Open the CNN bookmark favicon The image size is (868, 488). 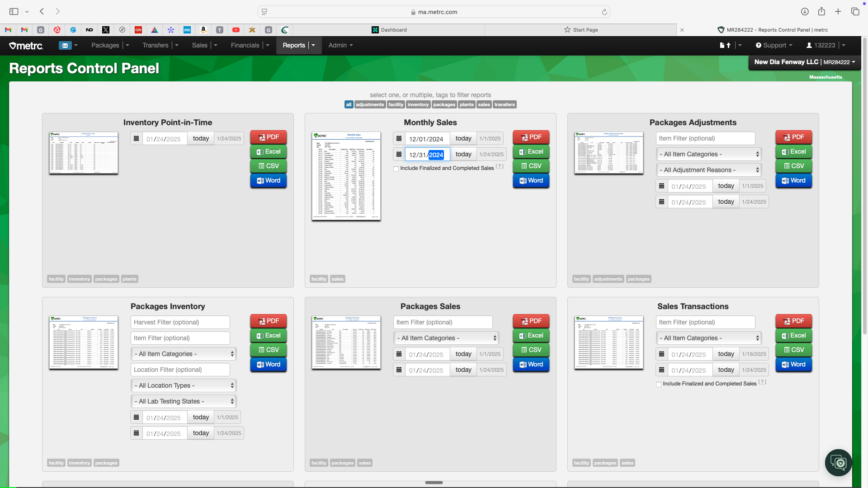[138, 30]
